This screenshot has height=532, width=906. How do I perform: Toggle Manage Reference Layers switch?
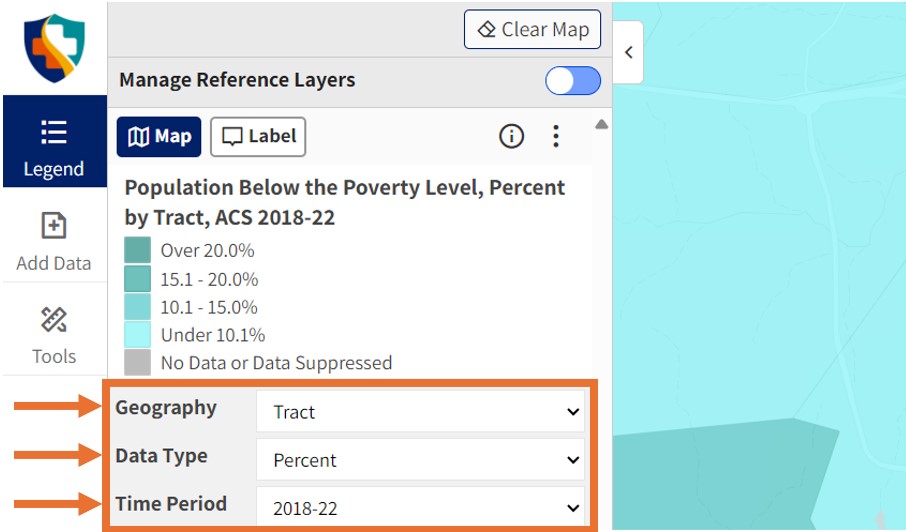[572, 81]
